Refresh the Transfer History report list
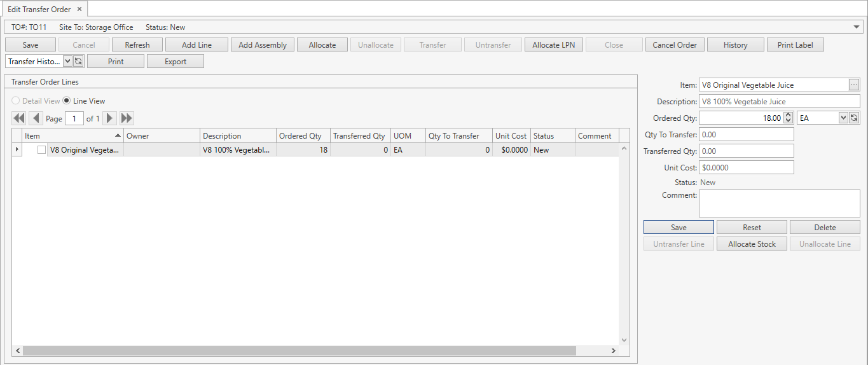 (78, 62)
